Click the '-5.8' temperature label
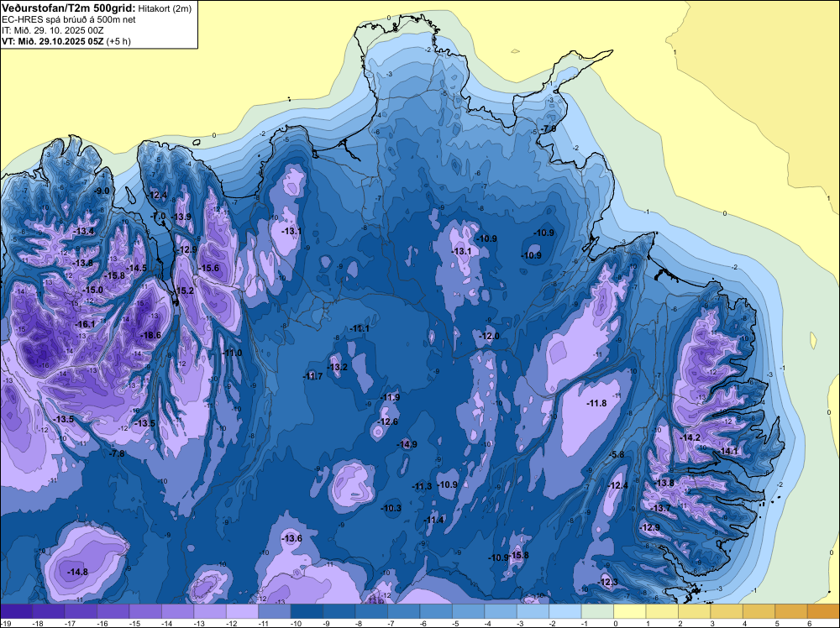The image size is (840, 628). [617, 454]
